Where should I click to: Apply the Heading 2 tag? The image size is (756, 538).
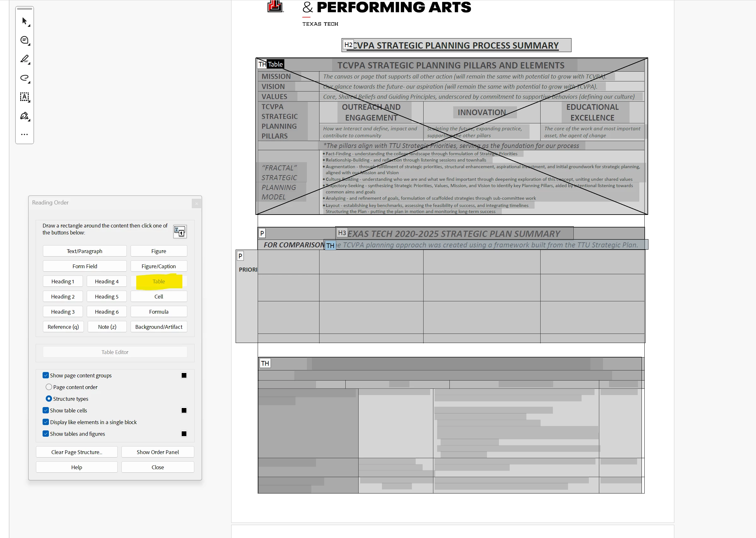(62, 297)
